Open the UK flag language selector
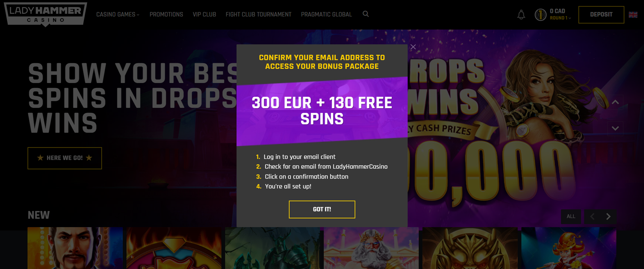Screen dimensions: 644x269 tap(633, 15)
